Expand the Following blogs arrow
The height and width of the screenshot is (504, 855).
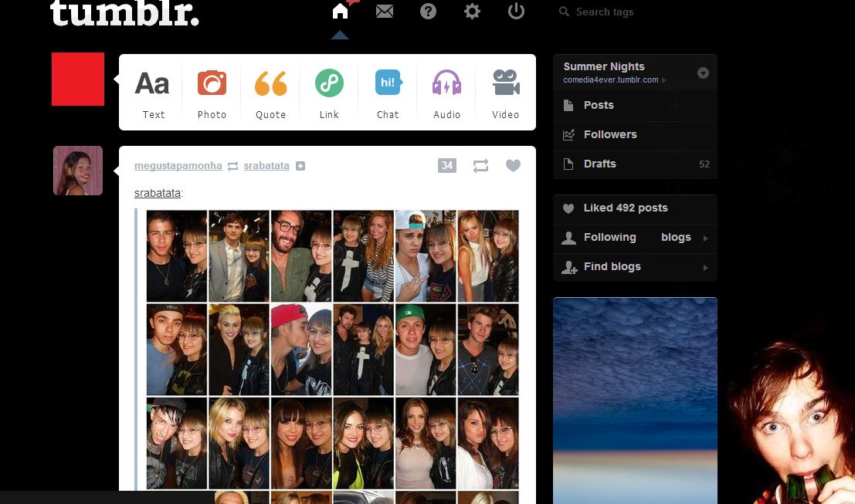[706, 238]
